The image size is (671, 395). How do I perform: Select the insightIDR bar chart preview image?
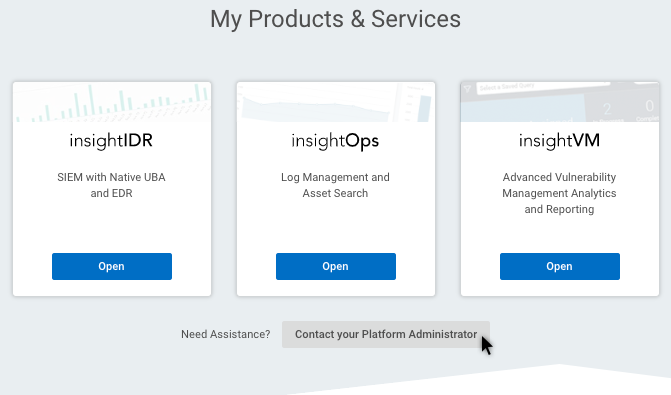point(112,102)
